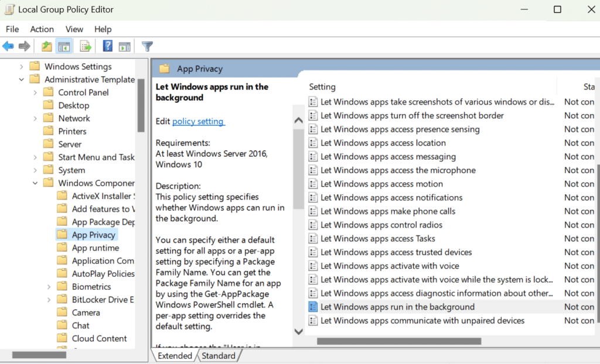
Task: Select the App runtime tree folder
Action: [x=96, y=248]
